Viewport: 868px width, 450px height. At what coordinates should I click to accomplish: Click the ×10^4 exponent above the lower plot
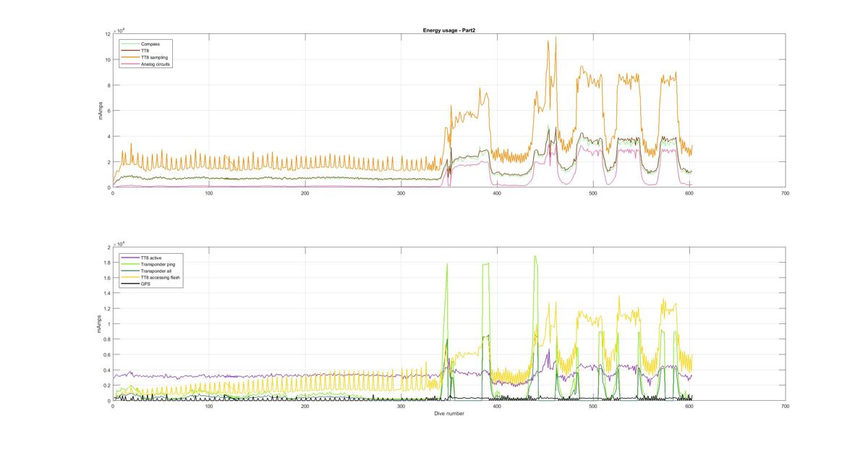[x=120, y=243]
